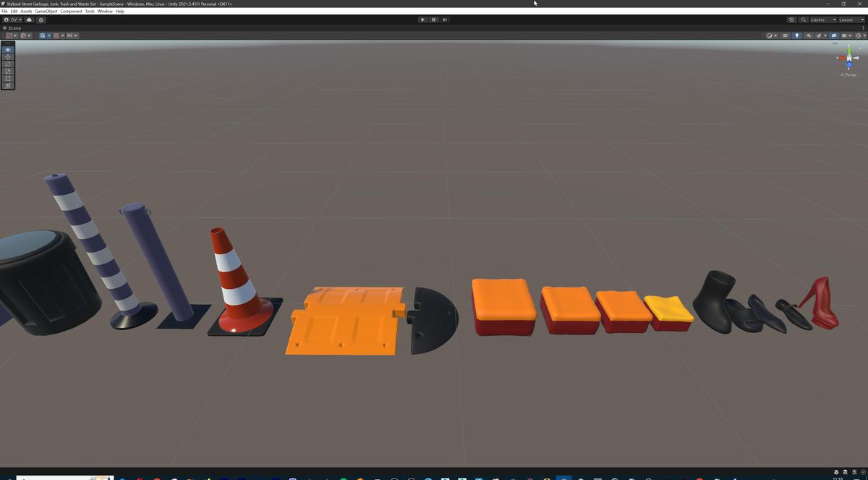Select the Rect Transform tool
This screenshot has width=868, height=480.
point(7,78)
